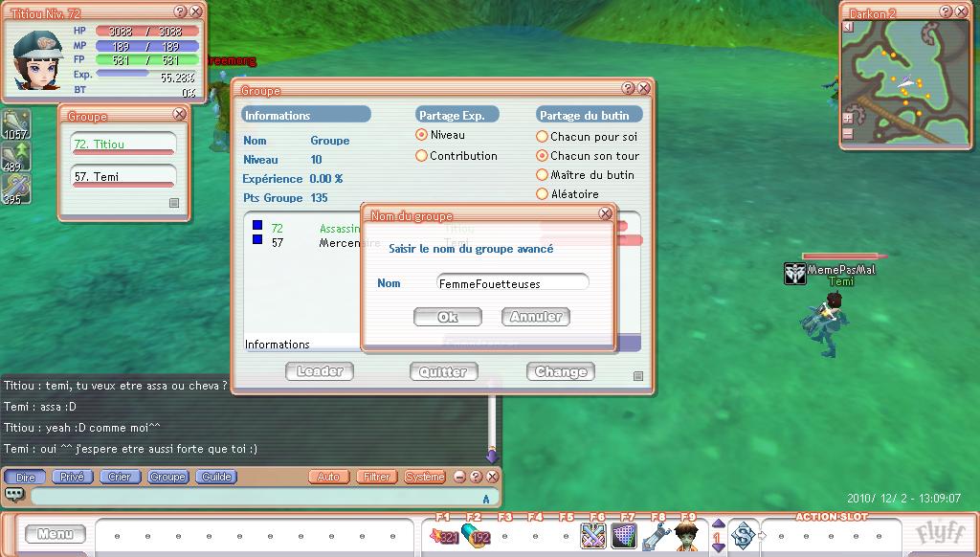Screen dimensions: 980x557
Task: Close the Nom du groupe dialog
Action: pos(605,213)
